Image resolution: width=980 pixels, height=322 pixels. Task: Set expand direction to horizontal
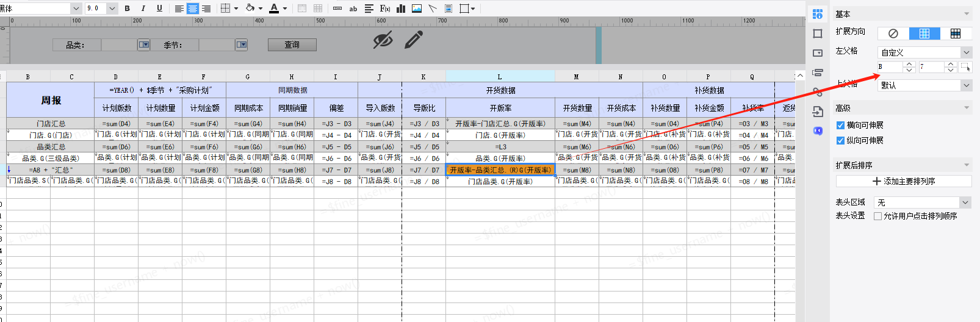tap(956, 34)
